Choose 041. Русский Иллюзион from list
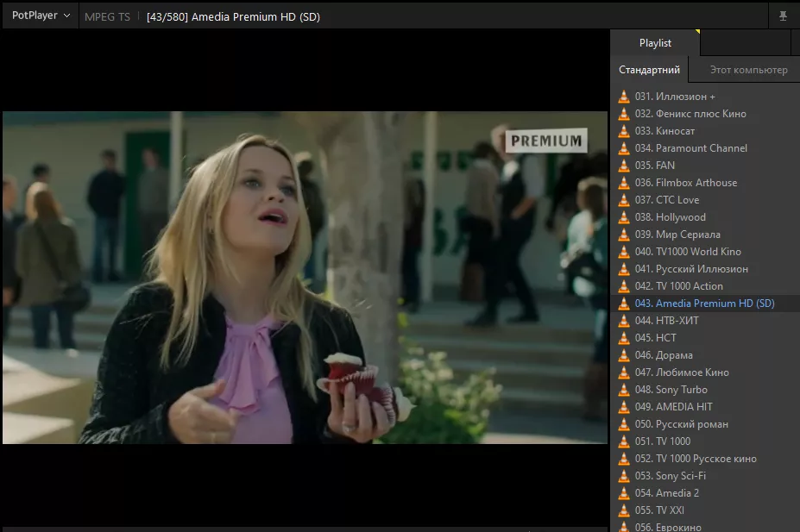The width and height of the screenshot is (800, 532). coord(706,269)
